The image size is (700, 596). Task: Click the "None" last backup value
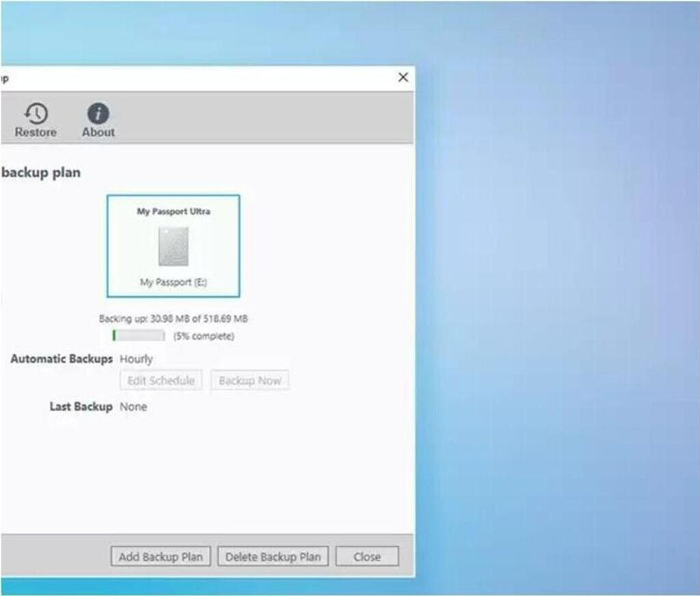[133, 407]
